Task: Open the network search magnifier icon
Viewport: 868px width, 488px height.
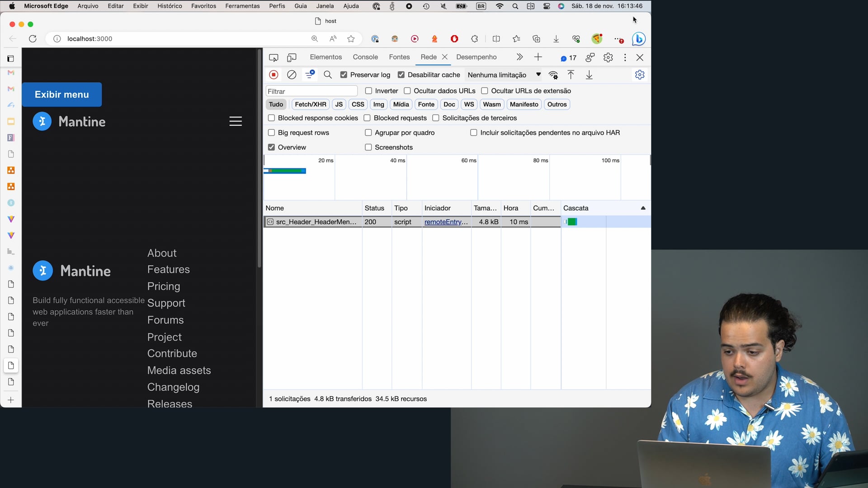Action: click(x=328, y=75)
